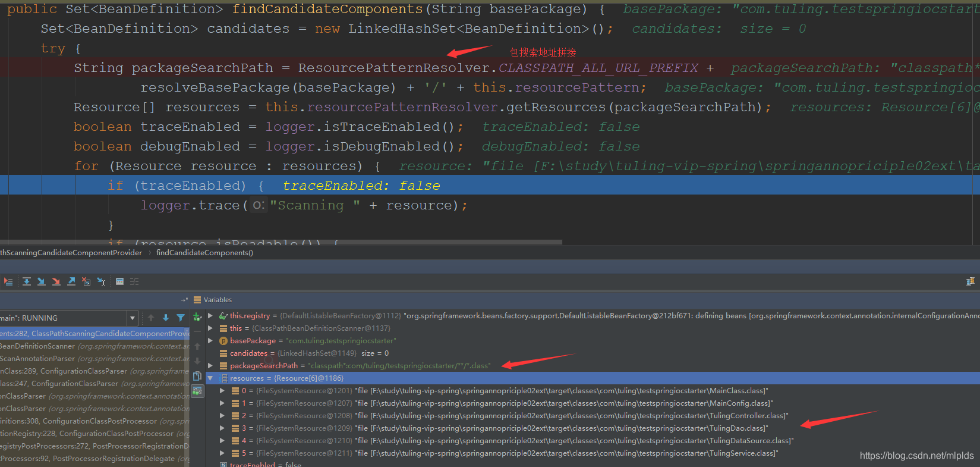Click the highlighted 'if (traceEnabled)' code line
The height and width of the screenshot is (467, 980).
(490, 186)
